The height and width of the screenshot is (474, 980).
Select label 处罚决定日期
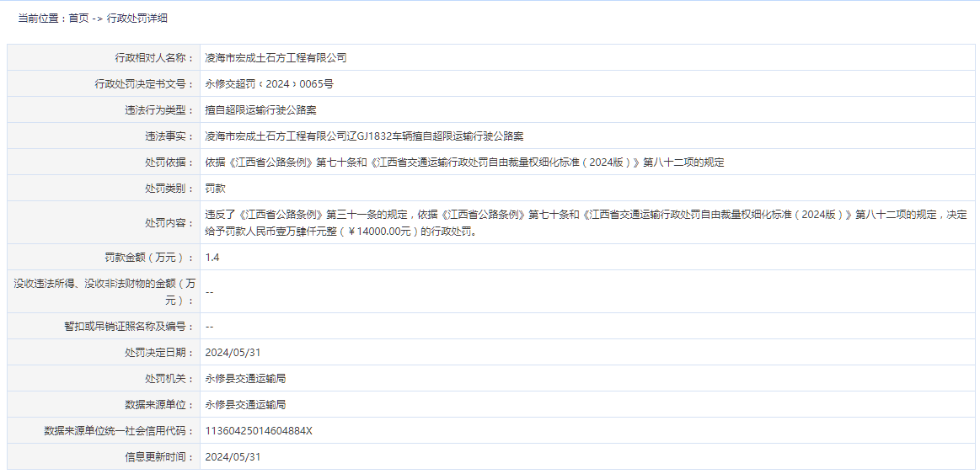(x=159, y=352)
